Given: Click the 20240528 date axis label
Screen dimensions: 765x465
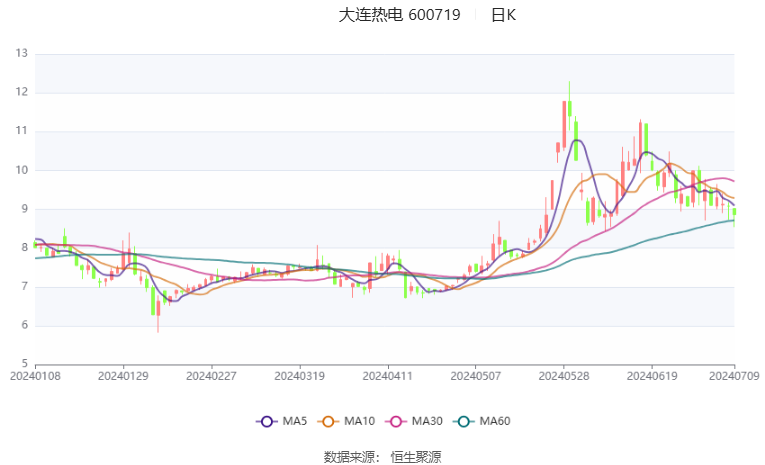Looking at the screenshot, I should coord(564,376).
